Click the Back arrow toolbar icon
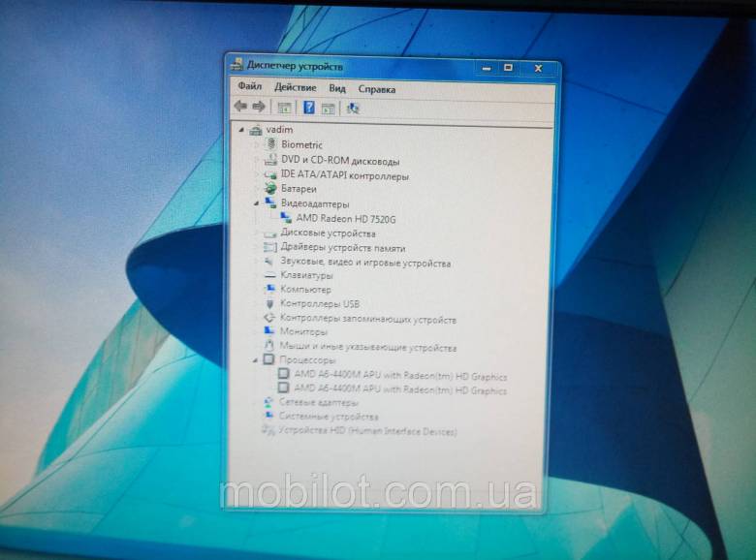 pyautogui.click(x=240, y=106)
